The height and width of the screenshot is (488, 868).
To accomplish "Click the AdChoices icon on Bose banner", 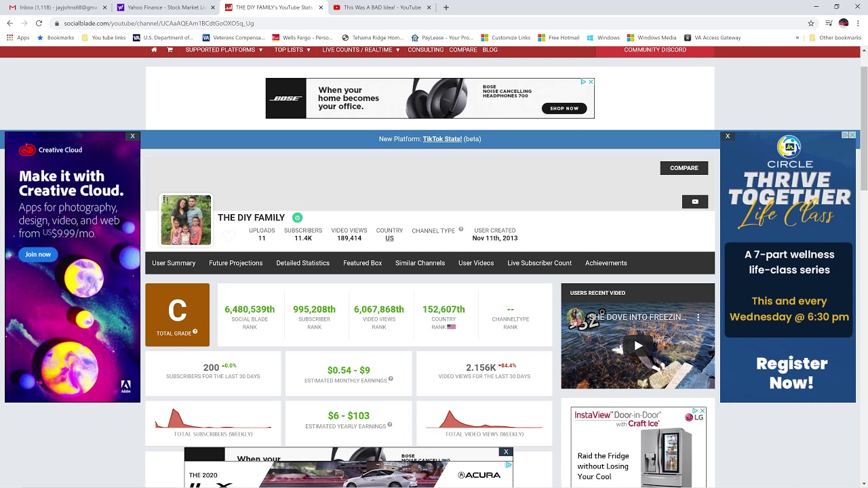I will 583,81.
